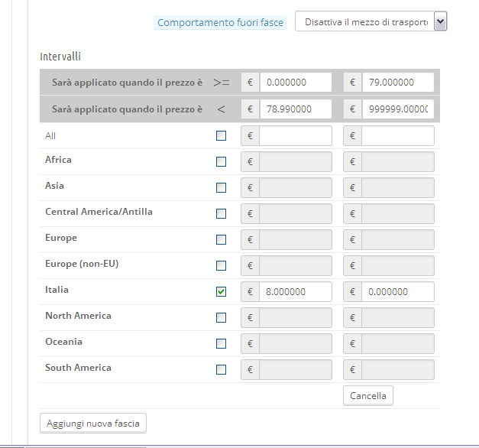Uncheck the Italia zone checkbox
The height and width of the screenshot is (448, 479).
click(x=222, y=292)
